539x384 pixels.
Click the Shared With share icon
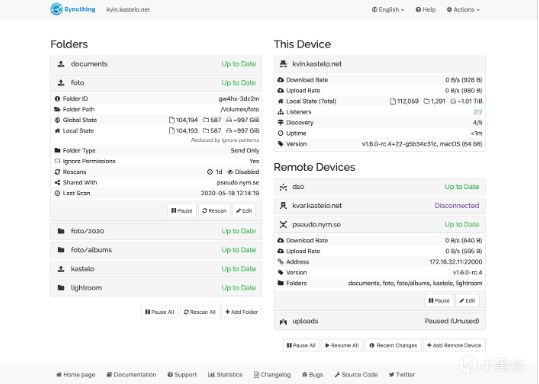point(57,183)
